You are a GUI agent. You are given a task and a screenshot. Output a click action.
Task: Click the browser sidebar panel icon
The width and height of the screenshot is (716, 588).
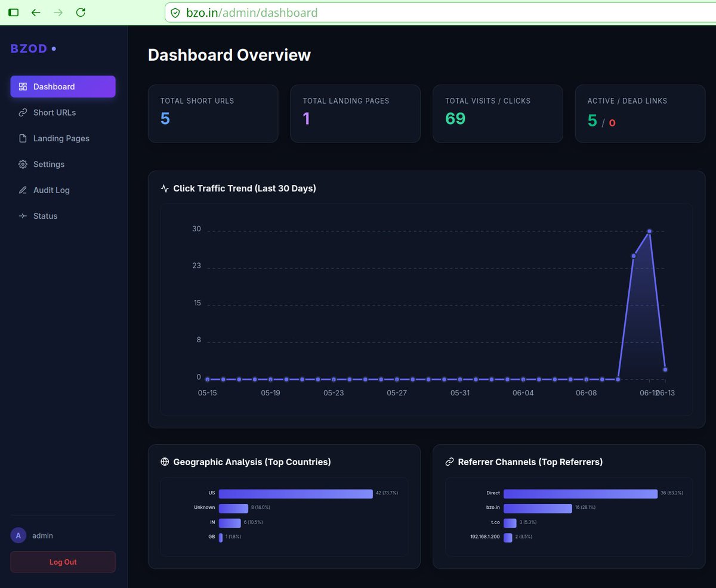14,13
